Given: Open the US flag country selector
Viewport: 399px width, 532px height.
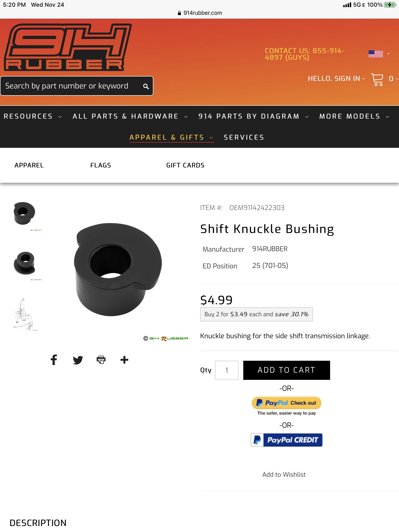Looking at the screenshot, I should tap(379, 54).
